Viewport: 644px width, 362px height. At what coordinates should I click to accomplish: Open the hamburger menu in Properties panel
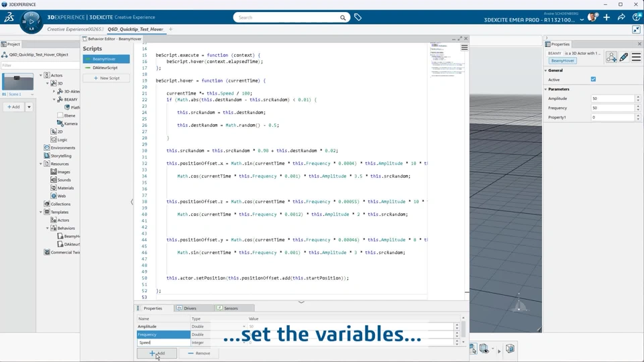(x=636, y=58)
